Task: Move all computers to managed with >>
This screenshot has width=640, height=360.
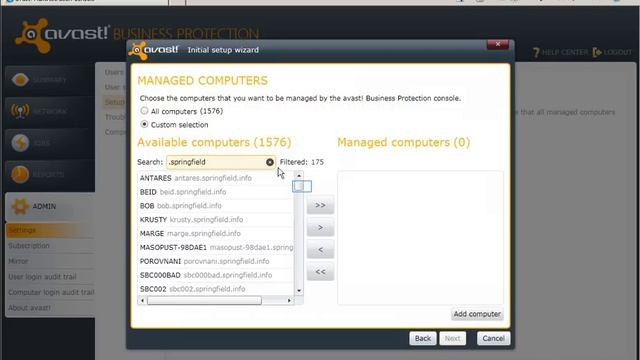Action: 320,205
